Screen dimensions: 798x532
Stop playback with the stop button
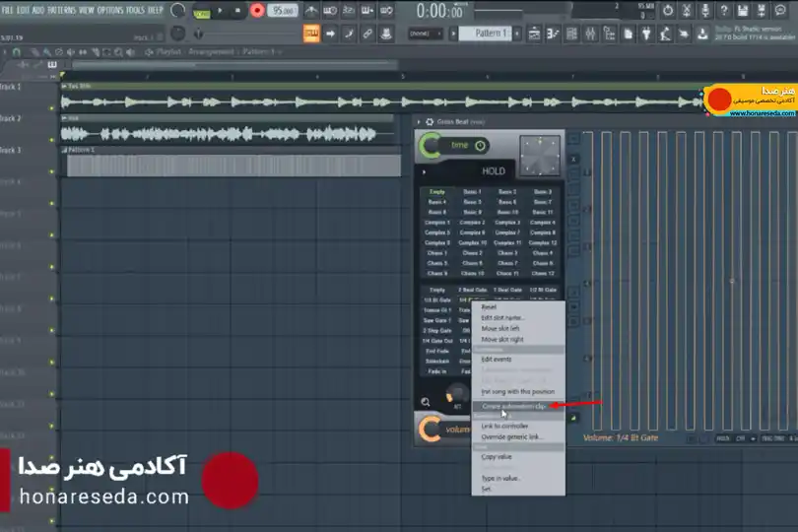tap(237, 10)
